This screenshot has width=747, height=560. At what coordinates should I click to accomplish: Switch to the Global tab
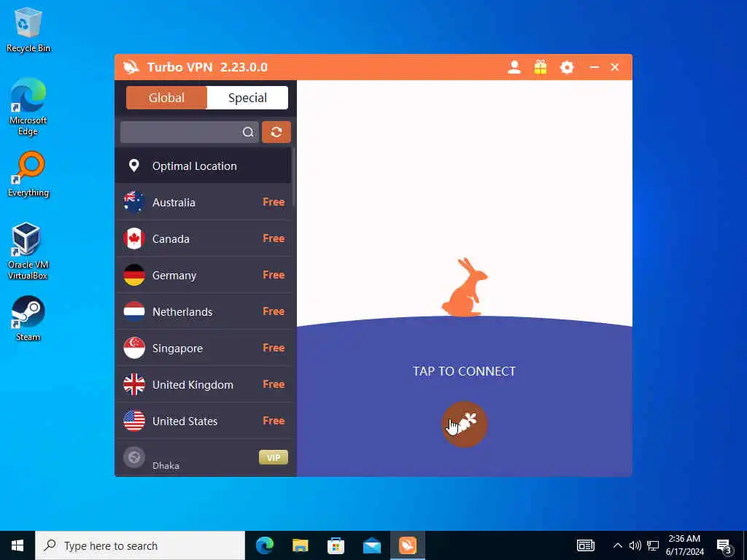coord(166,98)
